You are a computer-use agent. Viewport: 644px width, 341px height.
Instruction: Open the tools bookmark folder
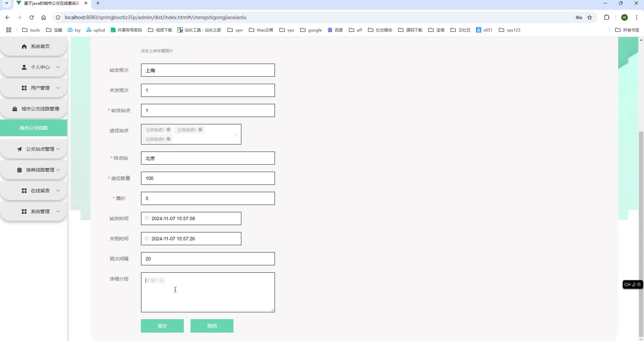(31, 30)
